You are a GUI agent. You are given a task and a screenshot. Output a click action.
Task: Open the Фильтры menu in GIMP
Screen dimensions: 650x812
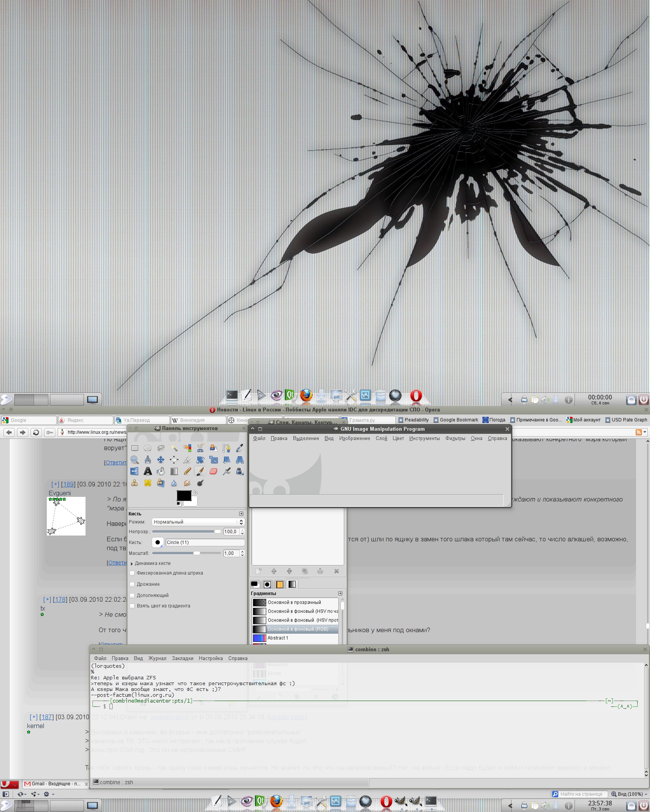click(x=455, y=438)
